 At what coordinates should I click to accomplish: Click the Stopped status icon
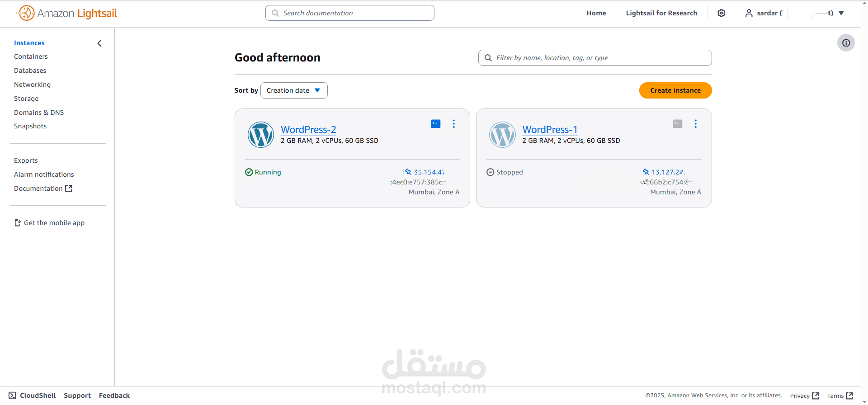[491, 172]
